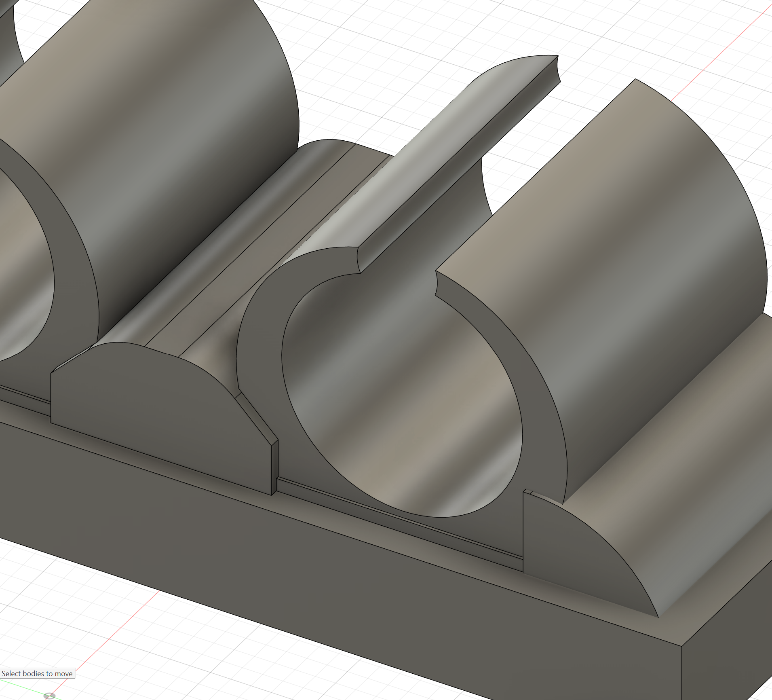Click the 'Select bodies to move' tooltip
The height and width of the screenshot is (700, 772).
(x=37, y=673)
